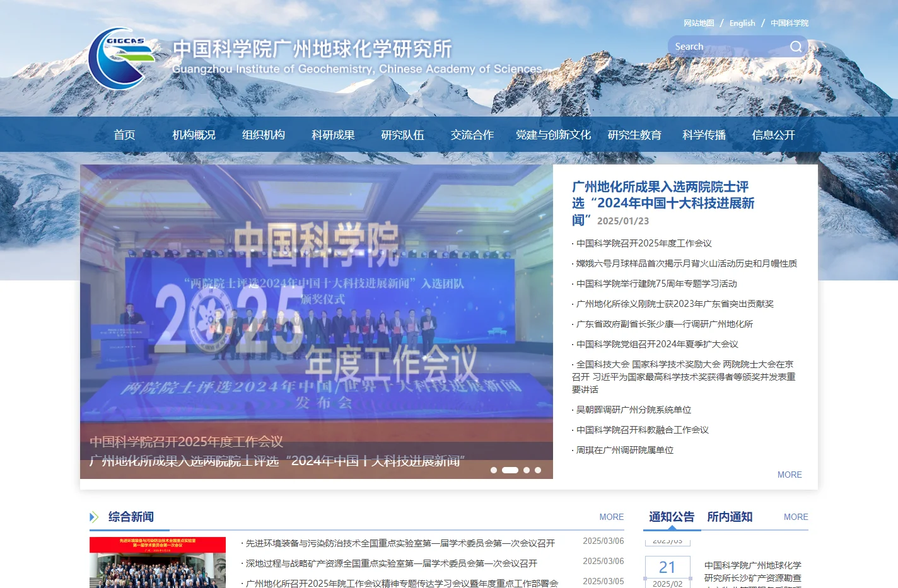
Task: Switch to the 通知公告 tab
Action: 672,517
